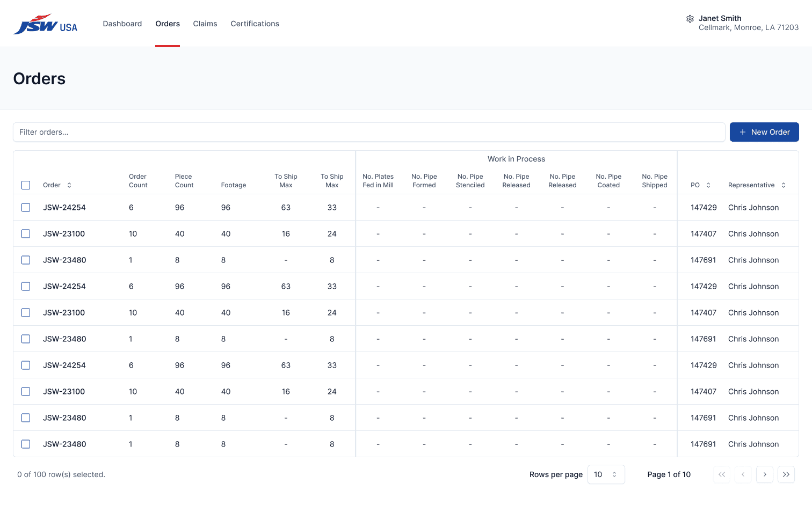Image resolution: width=812 pixels, height=527 pixels.
Task: Click the Janet Smith account name
Action: [720, 18]
